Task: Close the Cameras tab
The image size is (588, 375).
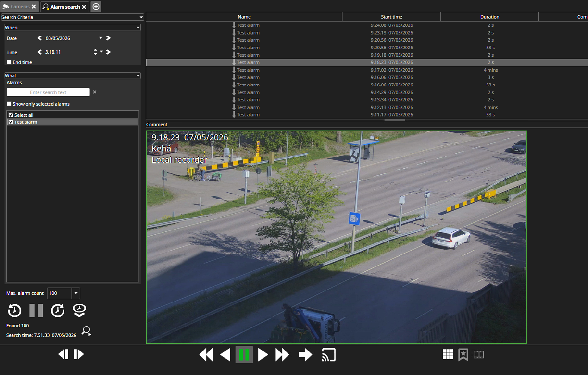Action: pos(34,7)
